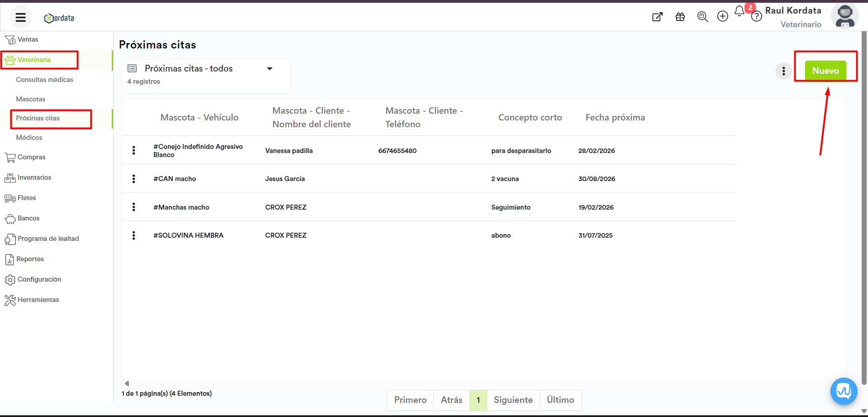Click the plus circle icon in header

[722, 17]
